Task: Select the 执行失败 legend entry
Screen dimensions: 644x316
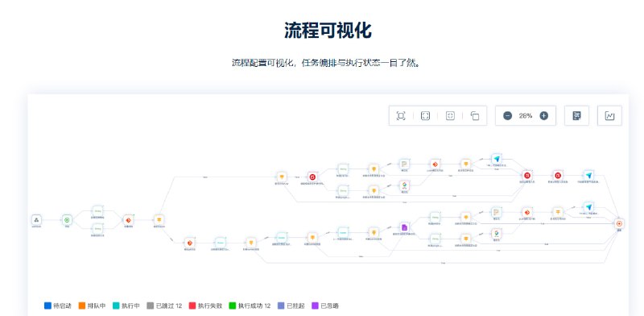Action: (x=206, y=306)
